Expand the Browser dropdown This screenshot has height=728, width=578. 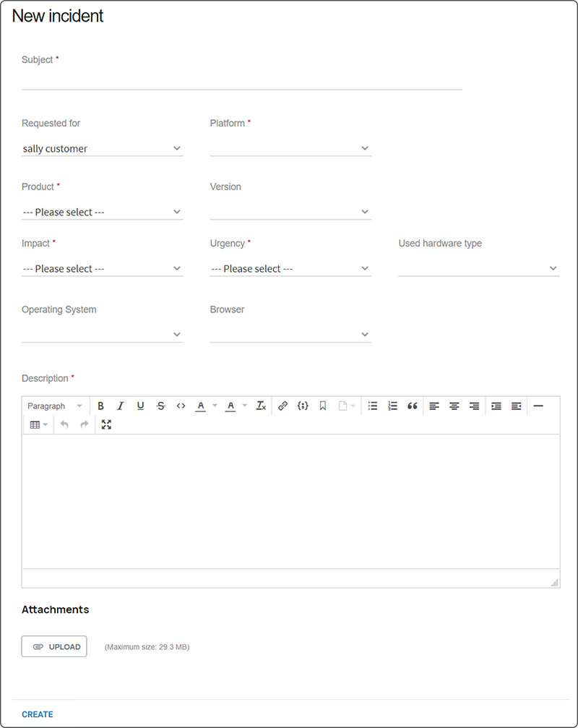coord(290,335)
